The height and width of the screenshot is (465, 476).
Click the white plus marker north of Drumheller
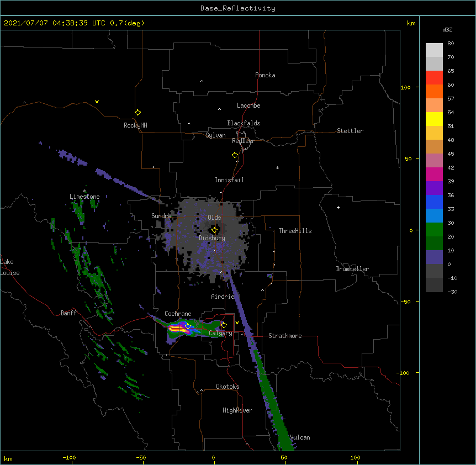click(x=338, y=207)
